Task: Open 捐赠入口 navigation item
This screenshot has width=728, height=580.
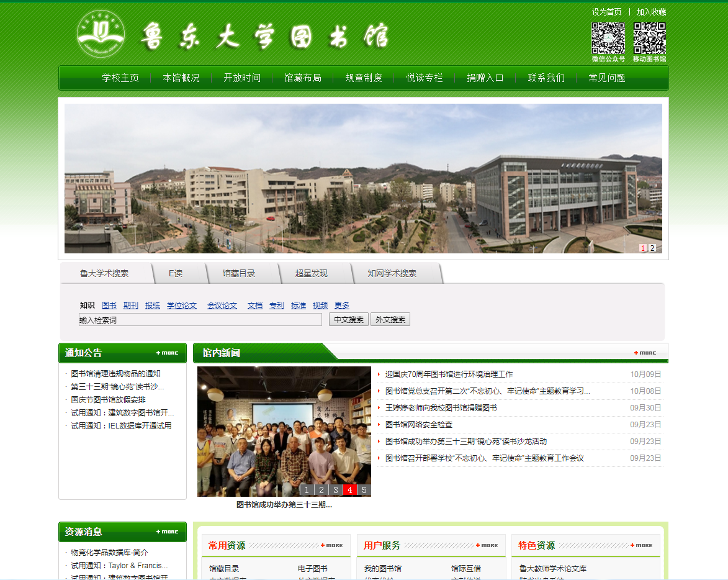Action: click(x=485, y=78)
